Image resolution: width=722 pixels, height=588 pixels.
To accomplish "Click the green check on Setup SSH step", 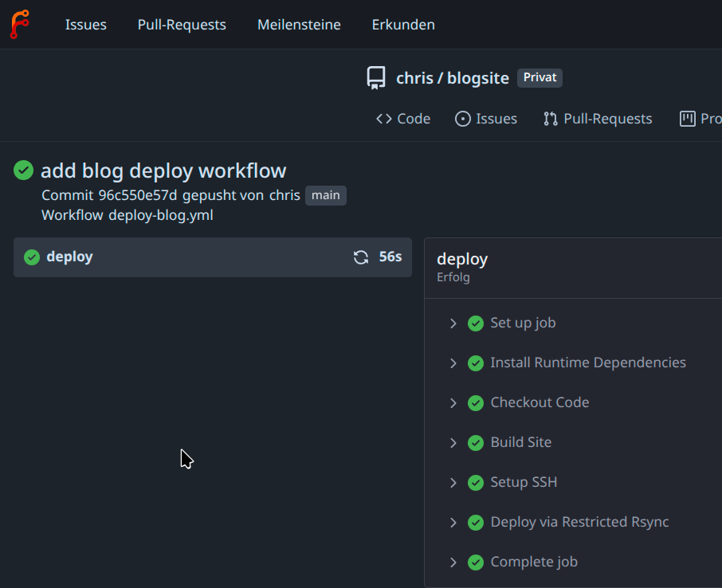I will (476, 483).
